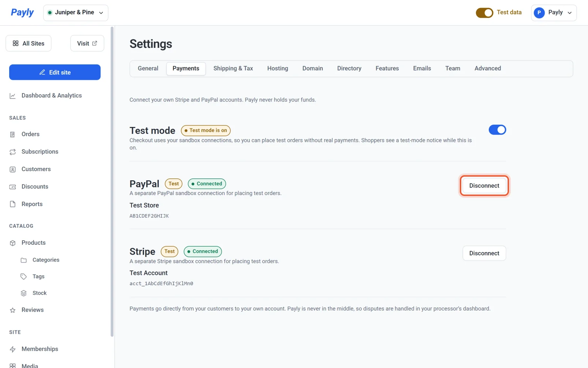Click the All Sites grid icon

15,43
